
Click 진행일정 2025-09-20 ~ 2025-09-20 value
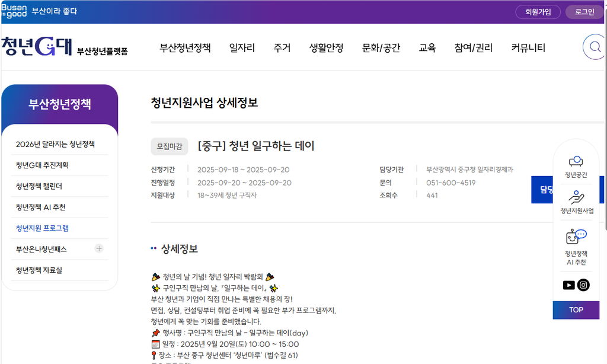[x=244, y=183]
